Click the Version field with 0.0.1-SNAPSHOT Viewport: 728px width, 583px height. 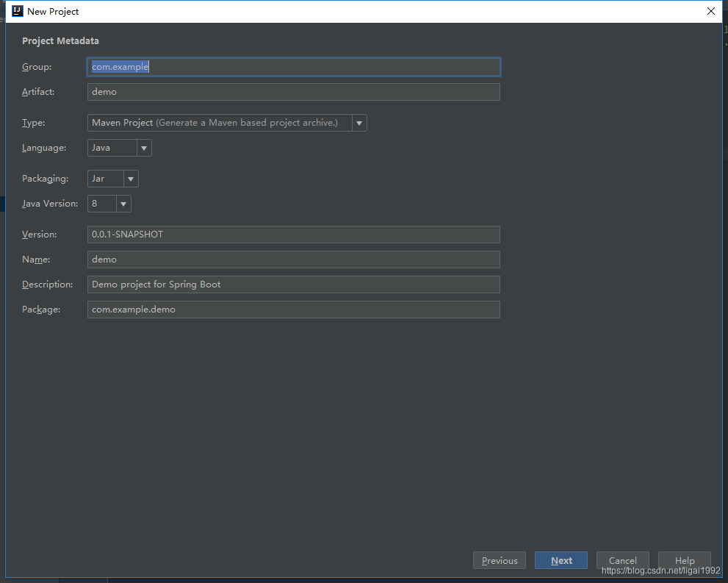(293, 235)
